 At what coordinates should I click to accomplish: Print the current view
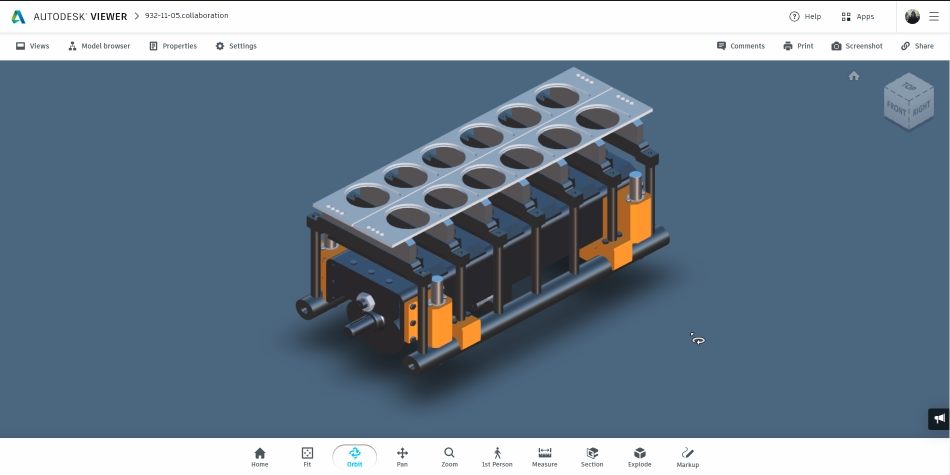pos(798,46)
